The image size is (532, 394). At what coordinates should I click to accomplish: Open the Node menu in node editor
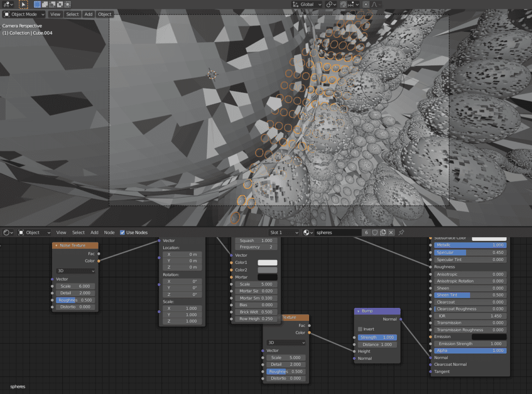click(x=109, y=233)
